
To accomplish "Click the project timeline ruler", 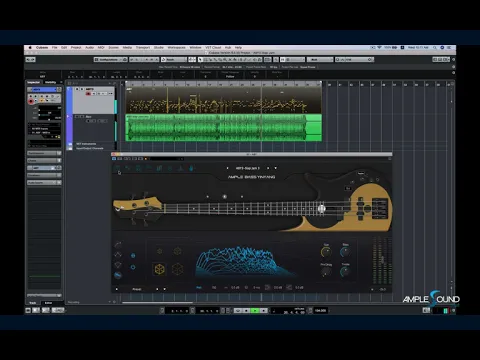I will [x=223, y=84].
